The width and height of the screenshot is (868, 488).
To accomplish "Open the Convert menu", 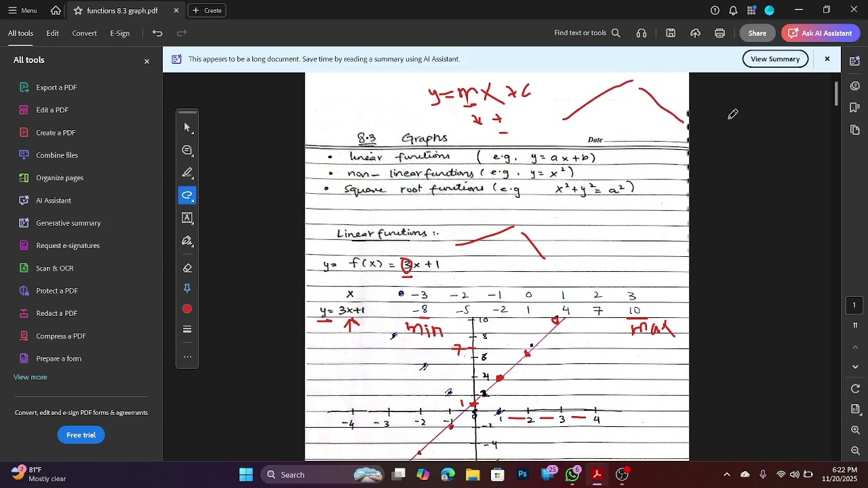I will click(x=84, y=33).
